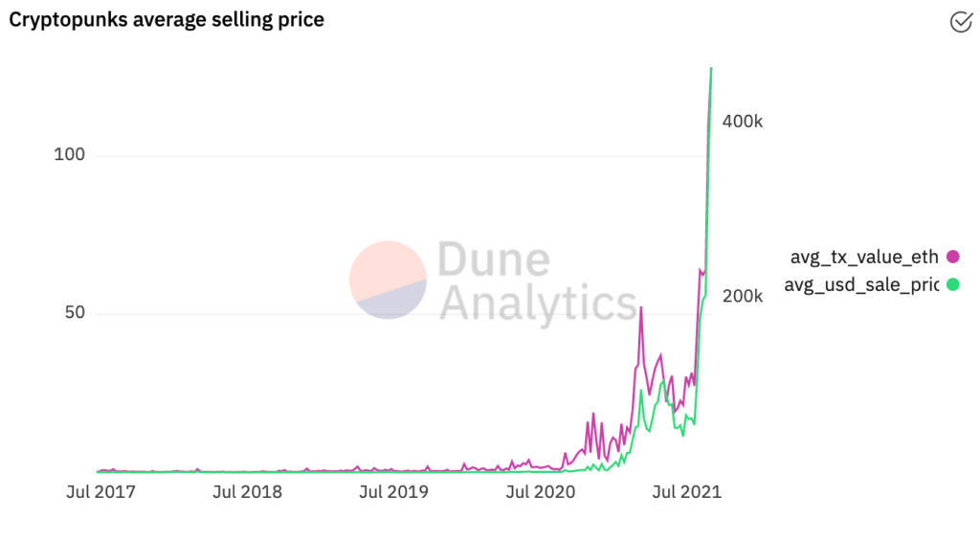Click the Dune Analytics watermark text

[538, 281]
